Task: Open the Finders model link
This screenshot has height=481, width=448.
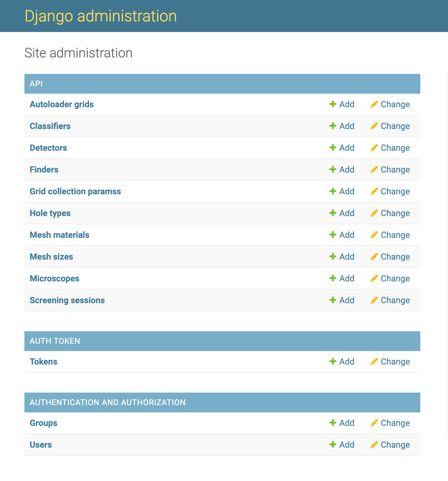Action: tap(44, 170)
